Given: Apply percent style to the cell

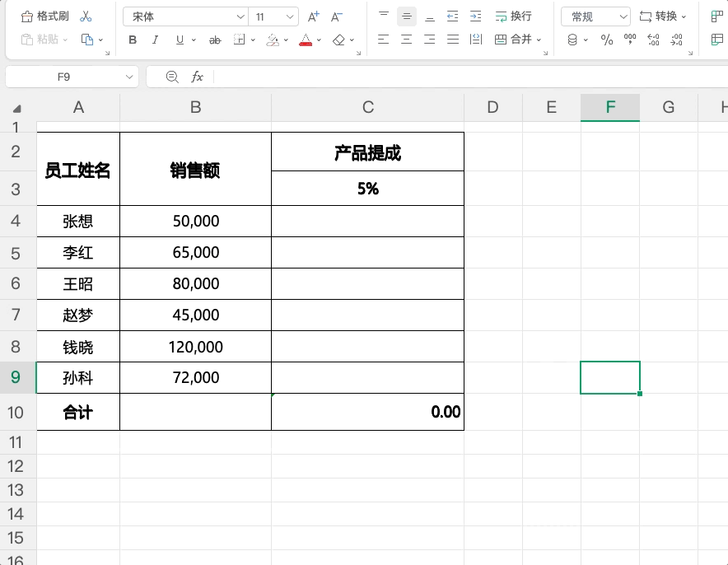Looking at the screenshot, I should point(607,40).
